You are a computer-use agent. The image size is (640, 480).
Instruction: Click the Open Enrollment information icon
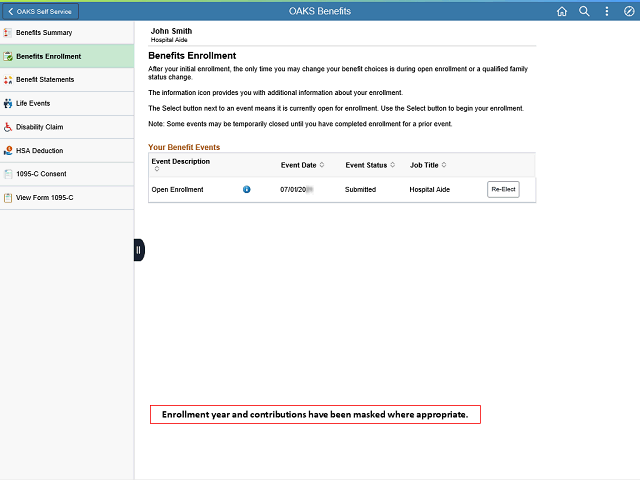(247, 189)
